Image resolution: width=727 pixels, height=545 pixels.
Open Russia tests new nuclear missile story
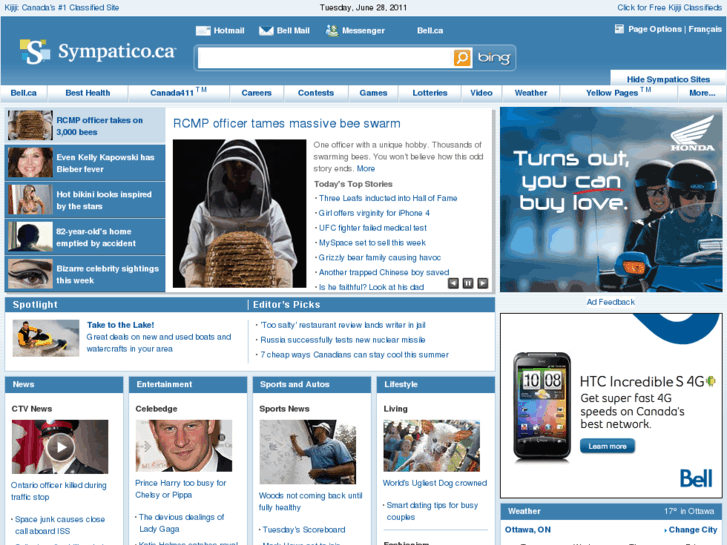[343, 340]
